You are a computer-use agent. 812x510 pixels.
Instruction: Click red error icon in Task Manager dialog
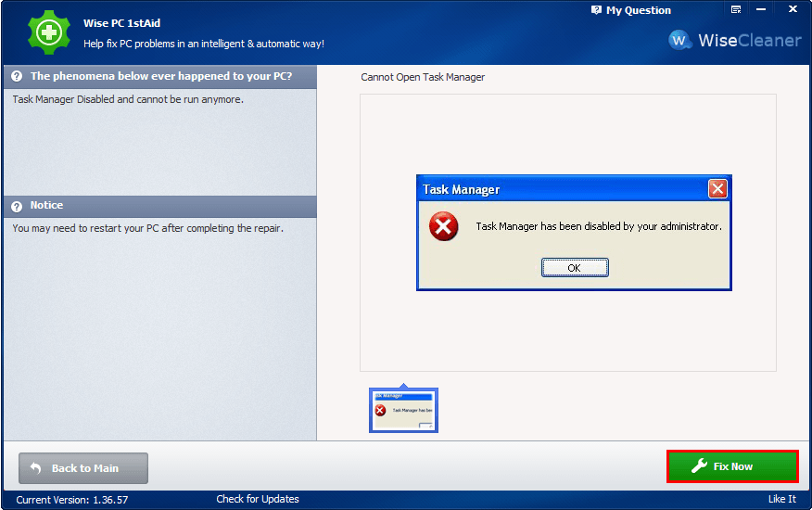pos(443,226)
